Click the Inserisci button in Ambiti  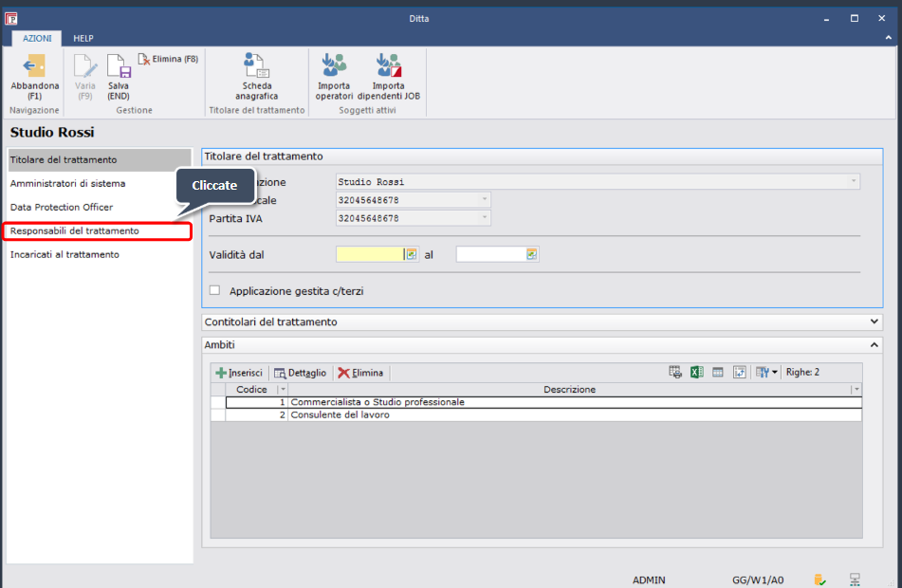(x=239, y=373)
